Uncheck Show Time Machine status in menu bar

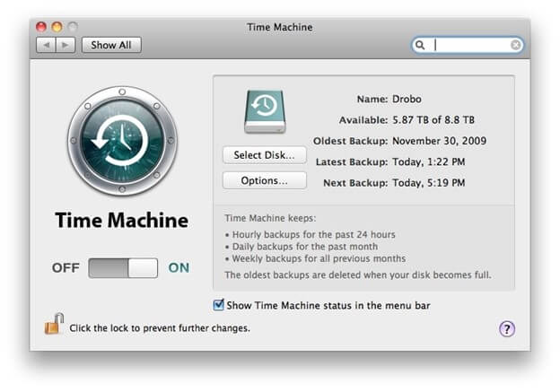(x=218, y=305)
